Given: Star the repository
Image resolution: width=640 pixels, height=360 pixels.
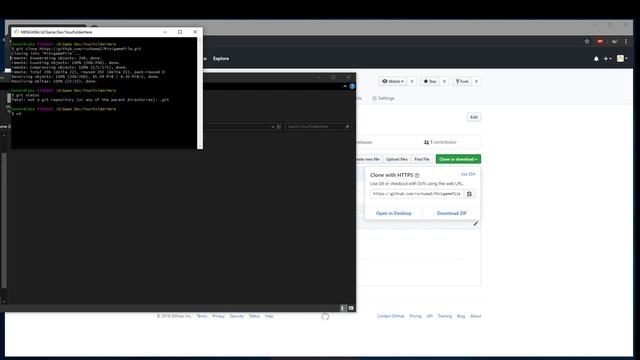Looking at the screenshot, I should pos(430,81).
